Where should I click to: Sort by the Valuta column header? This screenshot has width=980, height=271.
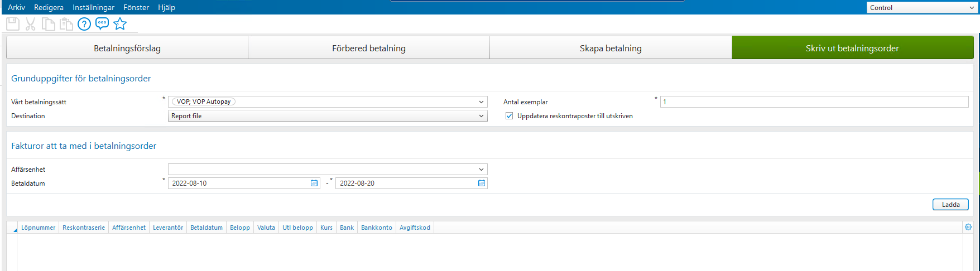pos(266,228)
